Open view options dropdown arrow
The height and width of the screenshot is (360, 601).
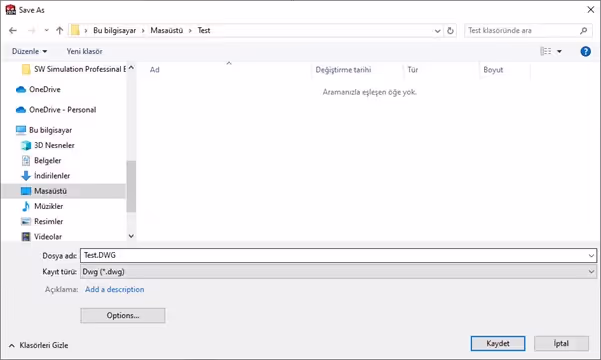pyautogui.click(x=559, y=51)
